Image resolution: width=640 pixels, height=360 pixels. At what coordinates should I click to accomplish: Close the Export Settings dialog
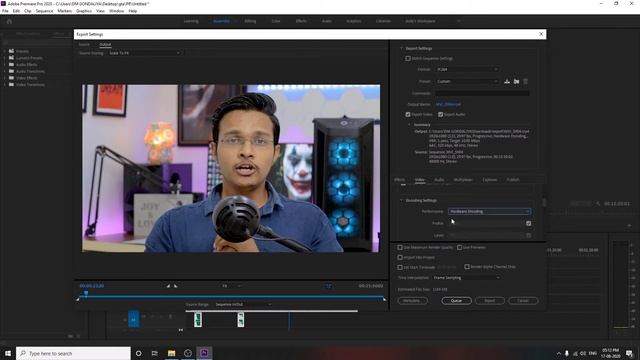tap(541, 34)
